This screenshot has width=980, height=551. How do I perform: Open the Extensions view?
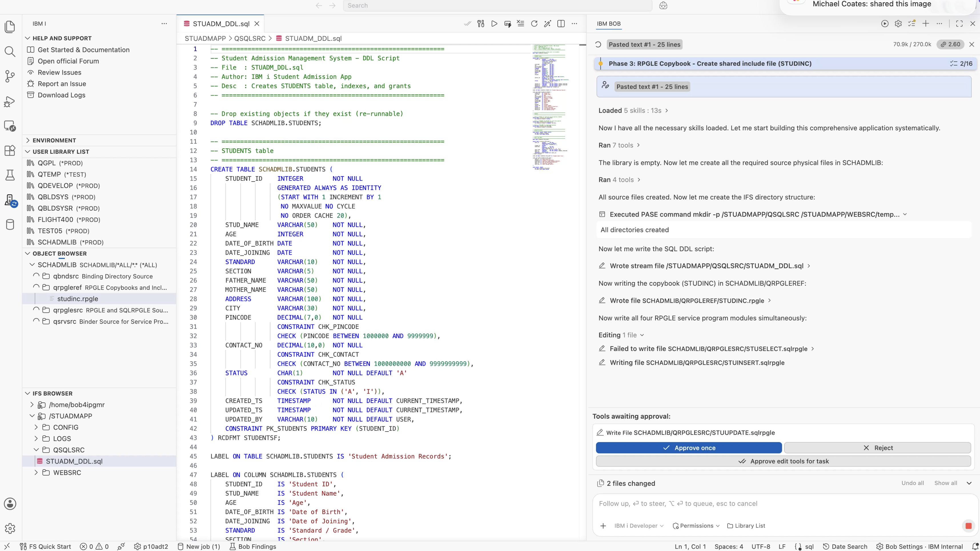(x=10, y=150)
